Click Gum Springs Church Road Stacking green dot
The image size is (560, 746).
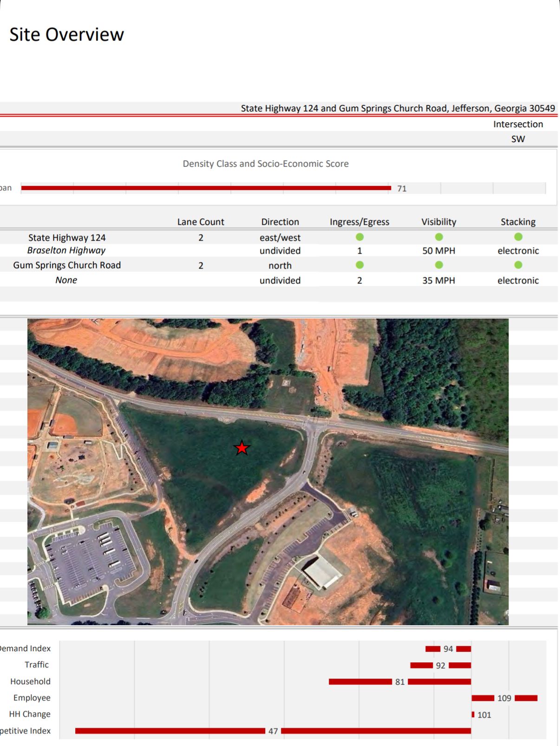point(518,265)
